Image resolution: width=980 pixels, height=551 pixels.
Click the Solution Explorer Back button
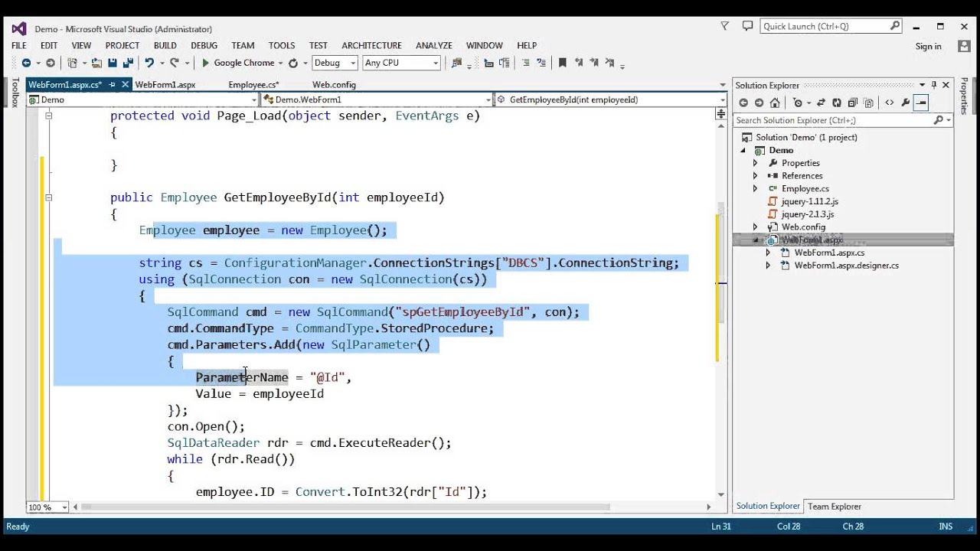[743, 103]
